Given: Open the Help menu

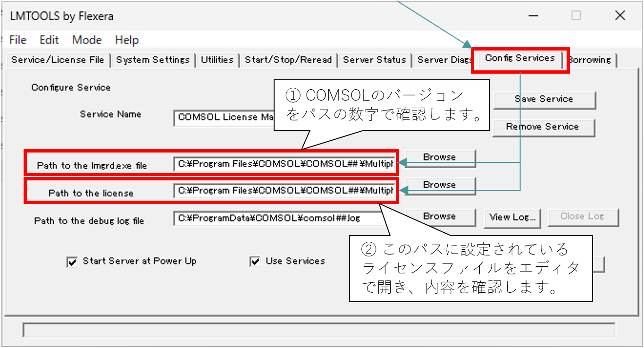Looking at the screenshot, I should 126,40.
